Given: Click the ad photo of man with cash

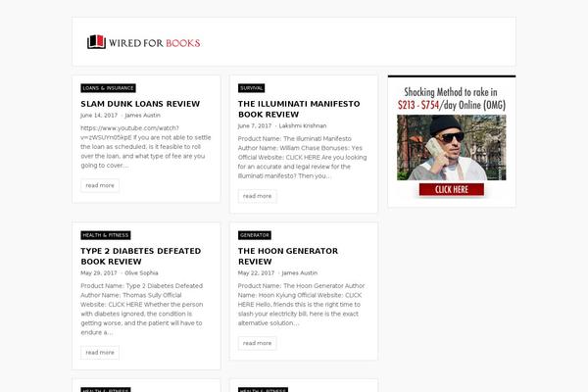Looking at the screenshot, I should point(452,147).
